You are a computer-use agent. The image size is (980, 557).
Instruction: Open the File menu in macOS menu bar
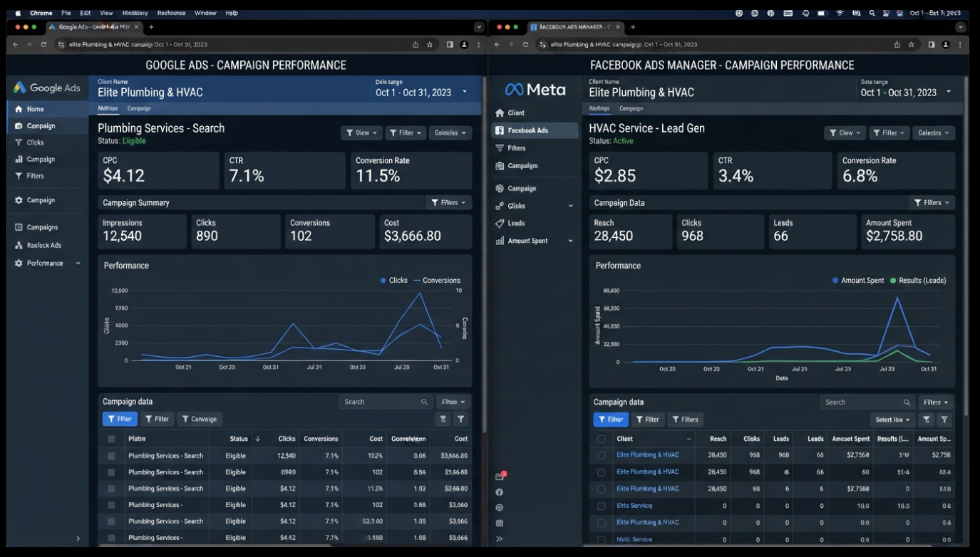coord(66,13)
